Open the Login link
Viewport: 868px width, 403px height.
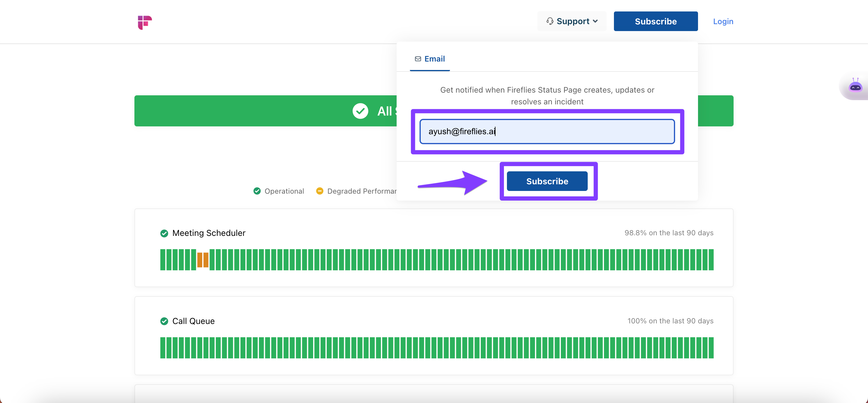click(x=723, y=21)
